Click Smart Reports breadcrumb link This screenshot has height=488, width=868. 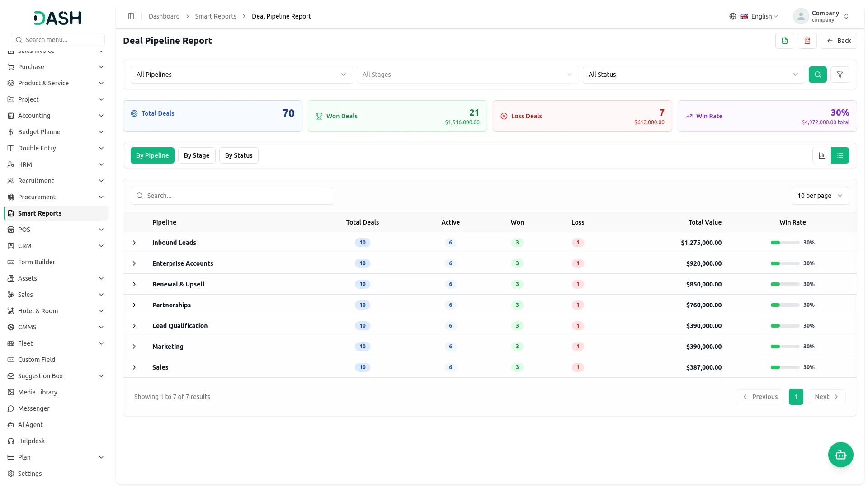pyautogui.click(x=216, y=16)
